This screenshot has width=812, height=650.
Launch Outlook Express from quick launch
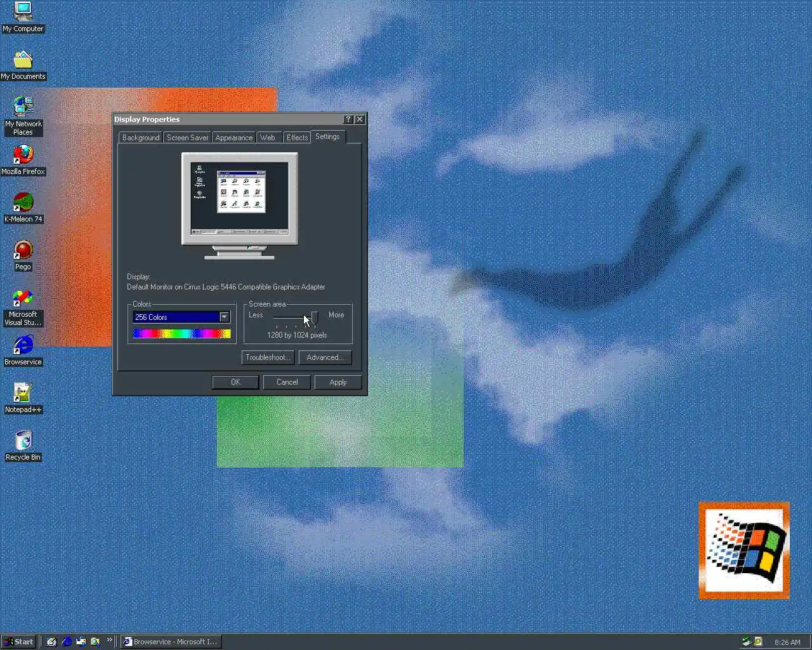point(81,642)
